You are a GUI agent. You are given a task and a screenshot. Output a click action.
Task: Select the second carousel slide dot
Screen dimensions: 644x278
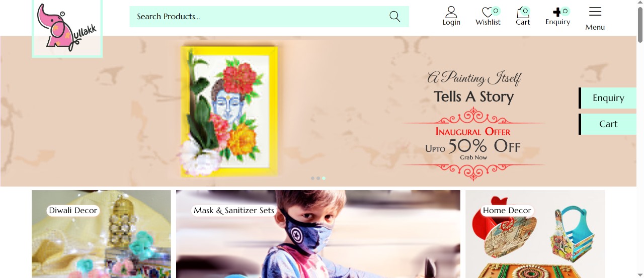(318, 178)
